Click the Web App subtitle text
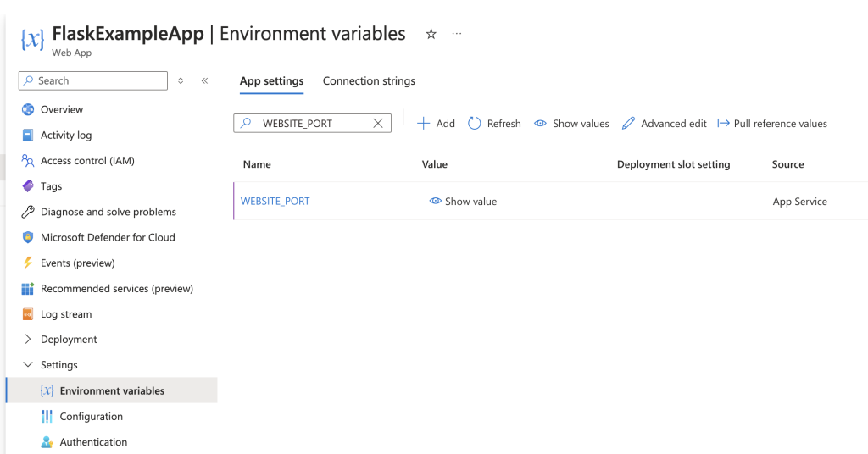The image size is (868, 454). point(72,53)
